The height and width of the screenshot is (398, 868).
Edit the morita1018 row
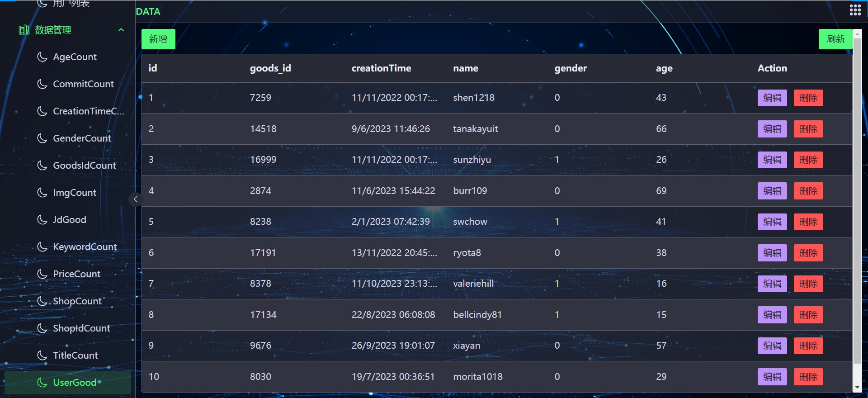[772, 377]
